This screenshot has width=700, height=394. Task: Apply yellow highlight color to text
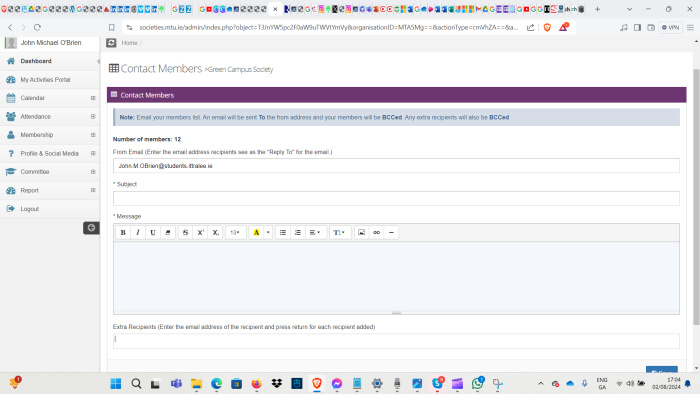(256, 232)
